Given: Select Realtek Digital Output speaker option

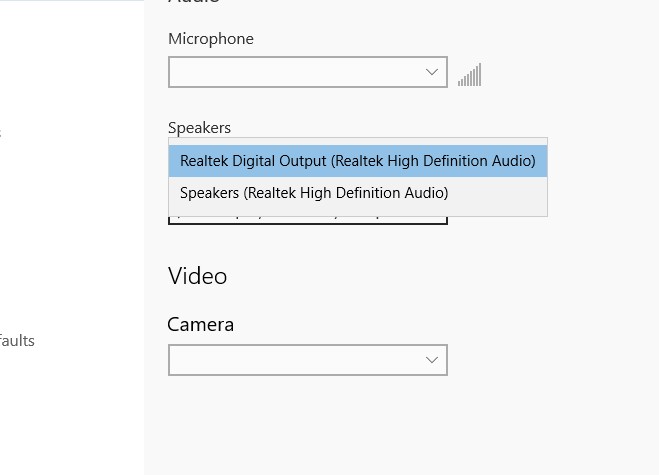Looking at the screenshot, I should pyautogui.click(x=358, y=160).
